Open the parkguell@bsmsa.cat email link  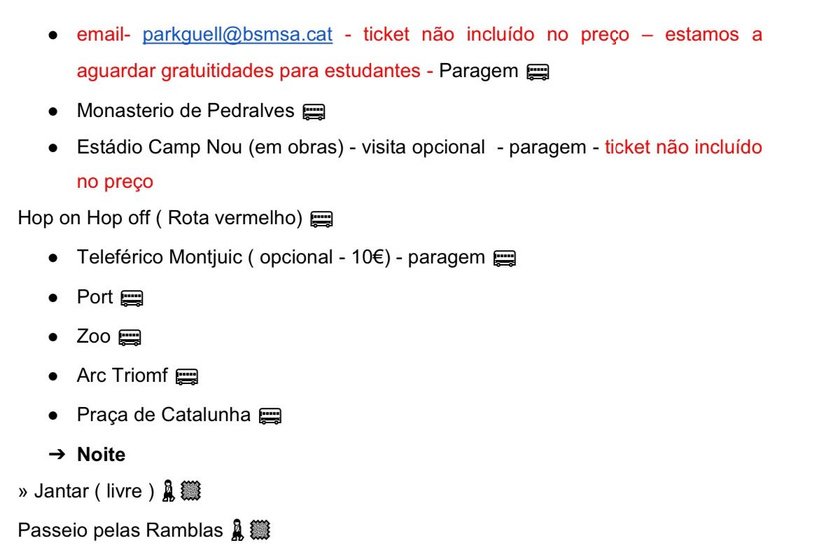(237, 34)
